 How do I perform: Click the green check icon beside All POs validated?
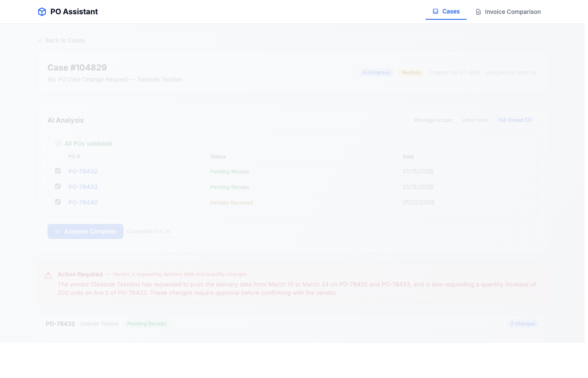point(58,144)
